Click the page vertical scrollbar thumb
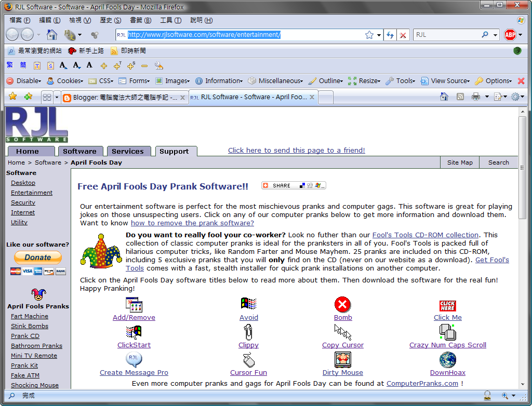This screenshot has height=406, width=532. click(523, 168)
